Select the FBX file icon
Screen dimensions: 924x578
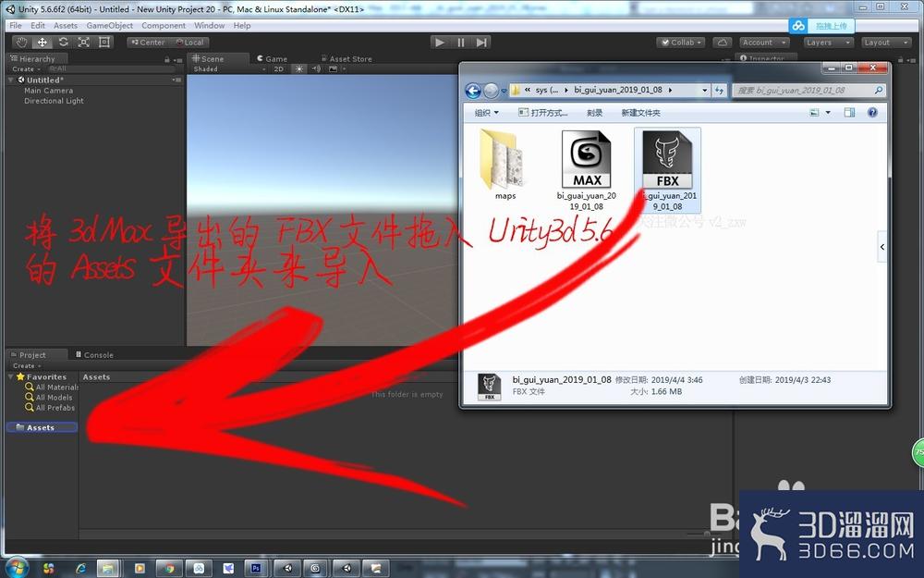point(667,159)
